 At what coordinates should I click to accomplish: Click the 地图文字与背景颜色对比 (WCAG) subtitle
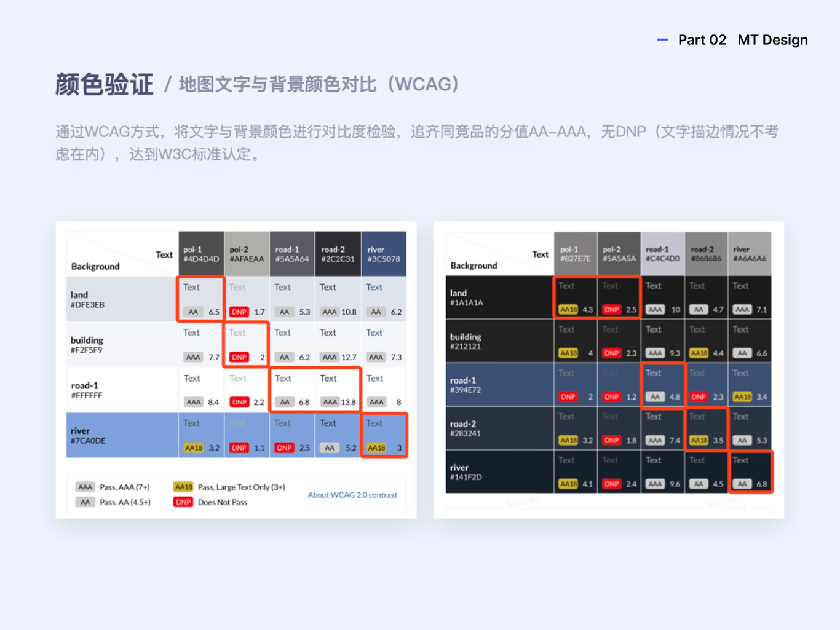pyautogui.click(x=320, y=84)
